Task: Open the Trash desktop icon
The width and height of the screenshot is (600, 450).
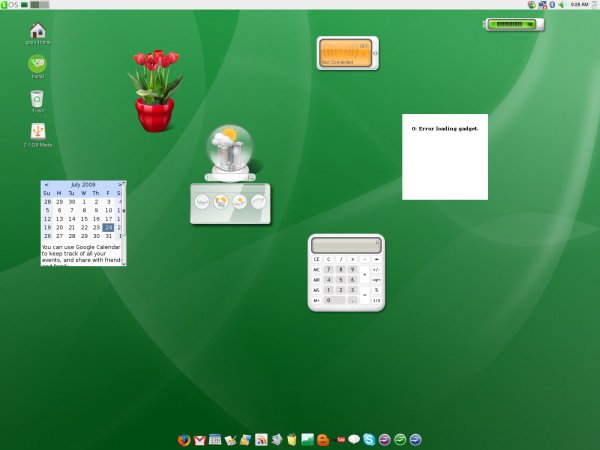Action: click(x=37, y=99)
